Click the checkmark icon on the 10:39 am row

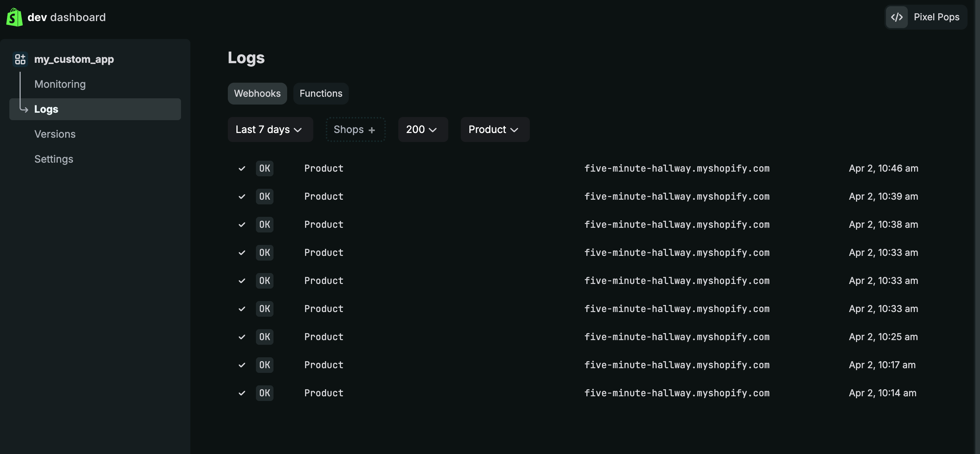(x=242, y=197)
